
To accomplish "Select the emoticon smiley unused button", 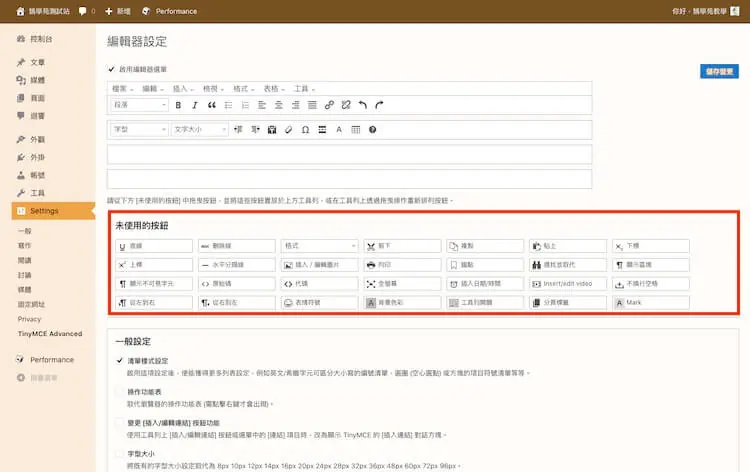I will click(320, 303).
